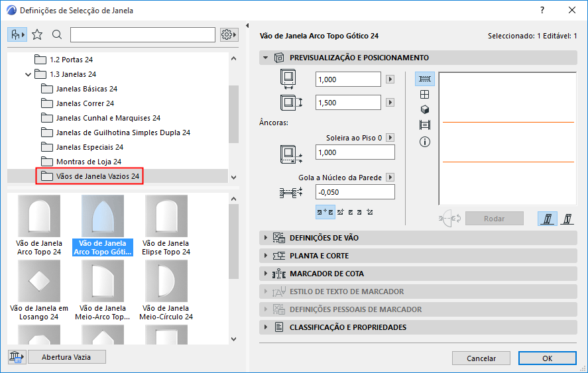Enable the second opening plane toggle
This screenshot has height=373, width=588.
(567, 219)
